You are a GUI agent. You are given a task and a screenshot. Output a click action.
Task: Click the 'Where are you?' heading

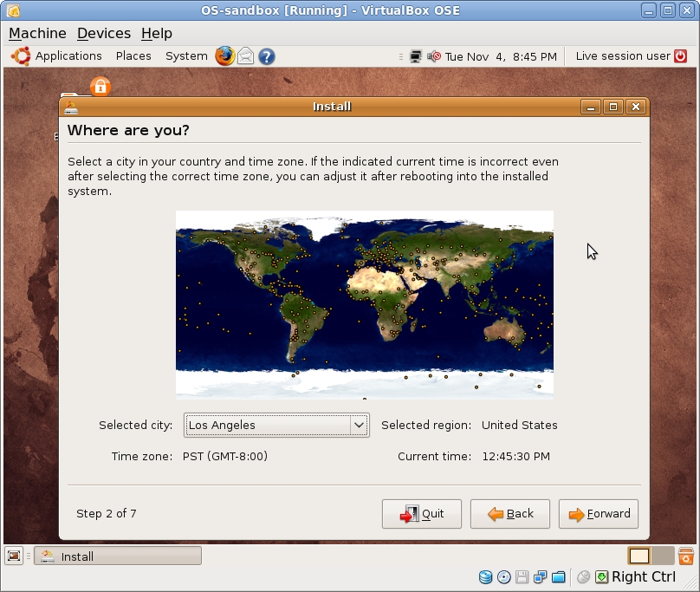128,130
